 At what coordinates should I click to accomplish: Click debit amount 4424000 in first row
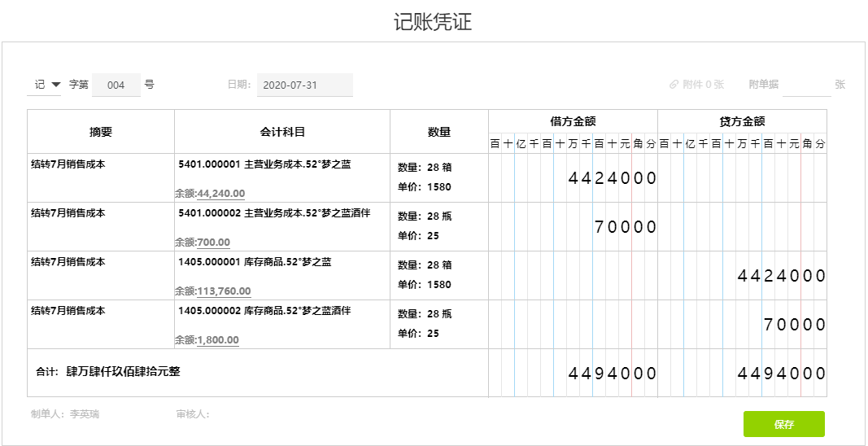[613, 178]
